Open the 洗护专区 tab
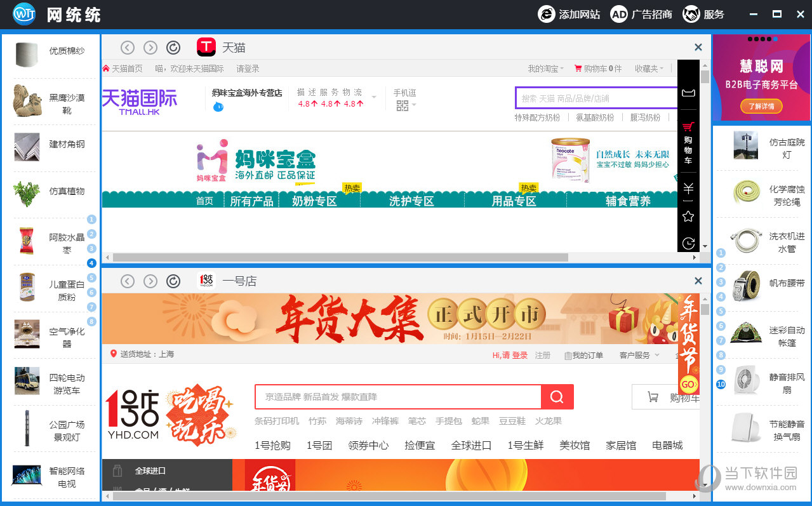 tap(411, 201)
